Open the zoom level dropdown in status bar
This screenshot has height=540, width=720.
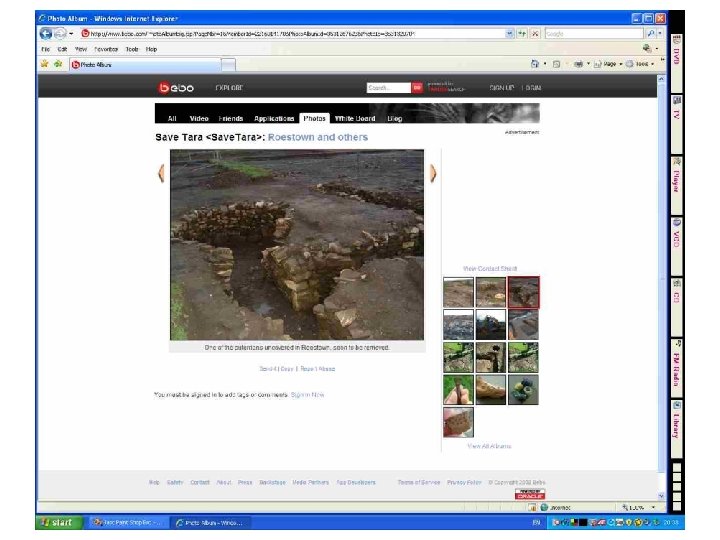(x=653, y=507)
